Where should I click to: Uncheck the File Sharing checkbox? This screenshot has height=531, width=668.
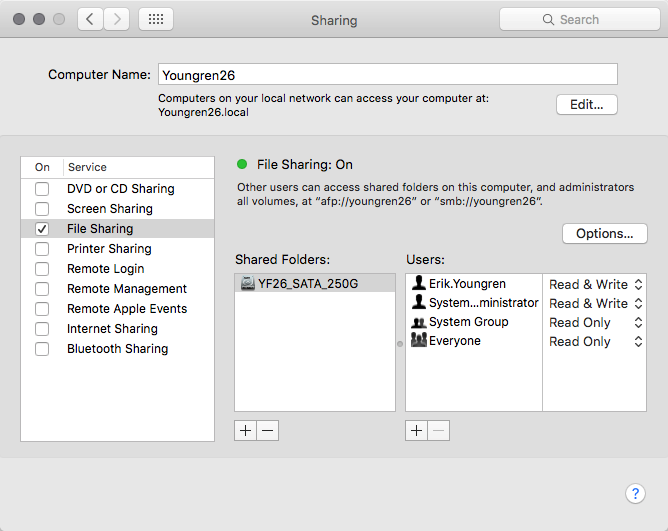(x=42, y=229)
